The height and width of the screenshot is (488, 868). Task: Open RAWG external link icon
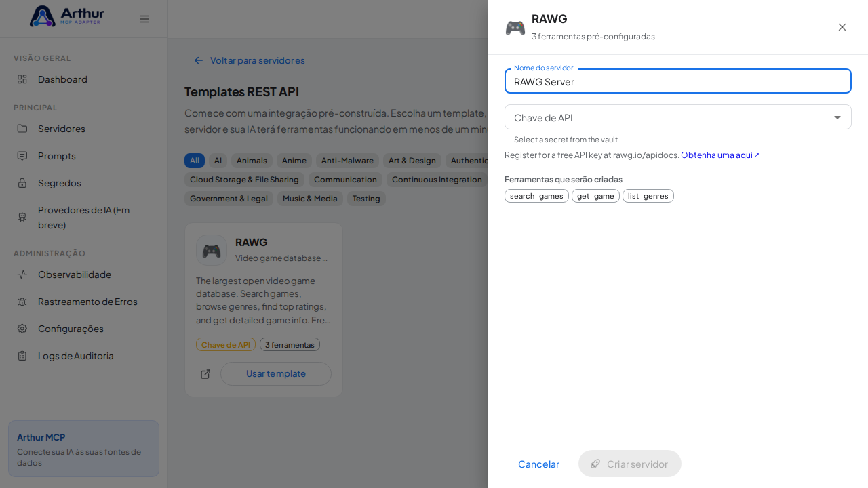(x=205, y=373)
